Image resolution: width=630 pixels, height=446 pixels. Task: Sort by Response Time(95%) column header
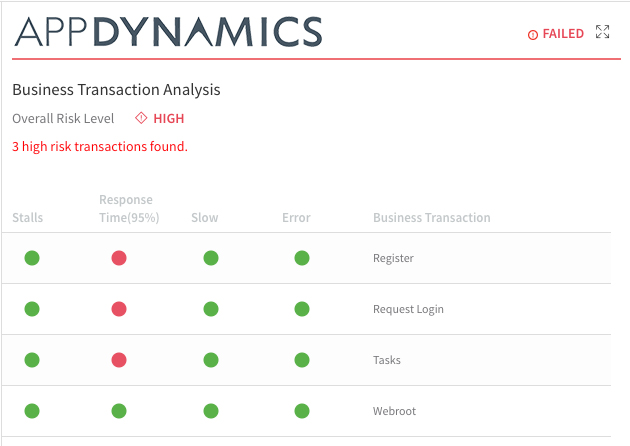[129, 209]
